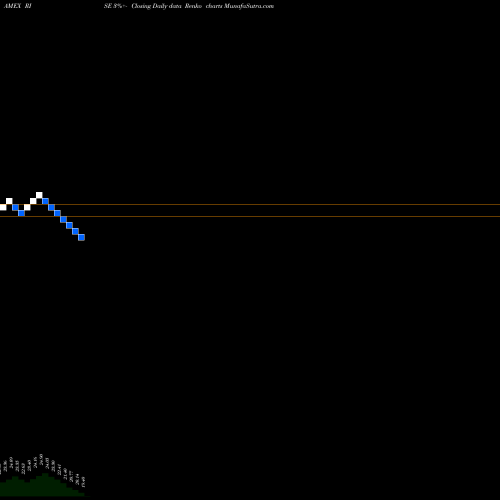This screenshot has height=500, width=500.
Task: Click the upper orange horizontal level line
Action: (250, 205)
